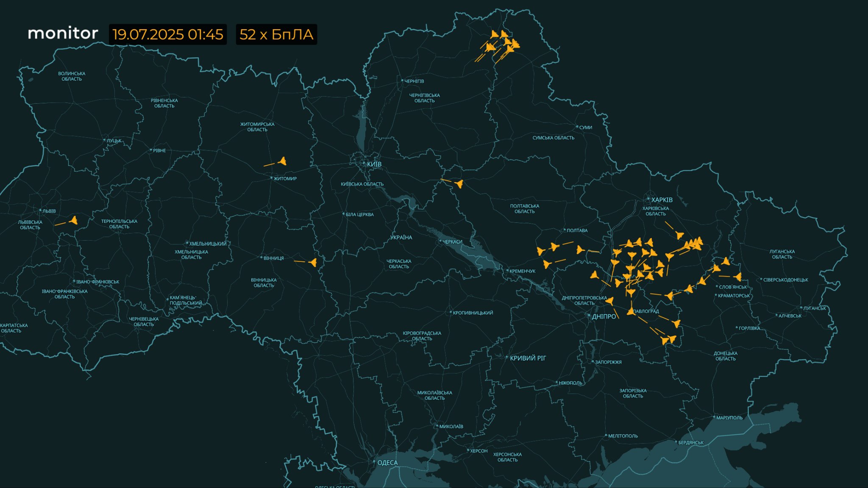Click drone icon beside Дніпропетровська область label
Screen dimensions: 868x488
coord(610,301)
